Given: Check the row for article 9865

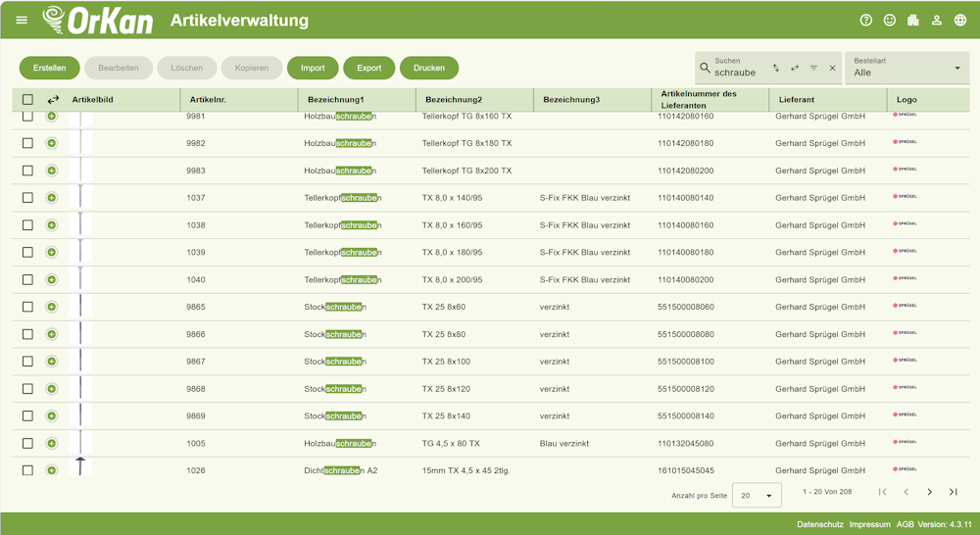Looking at the screenshot, I should 27,307.
